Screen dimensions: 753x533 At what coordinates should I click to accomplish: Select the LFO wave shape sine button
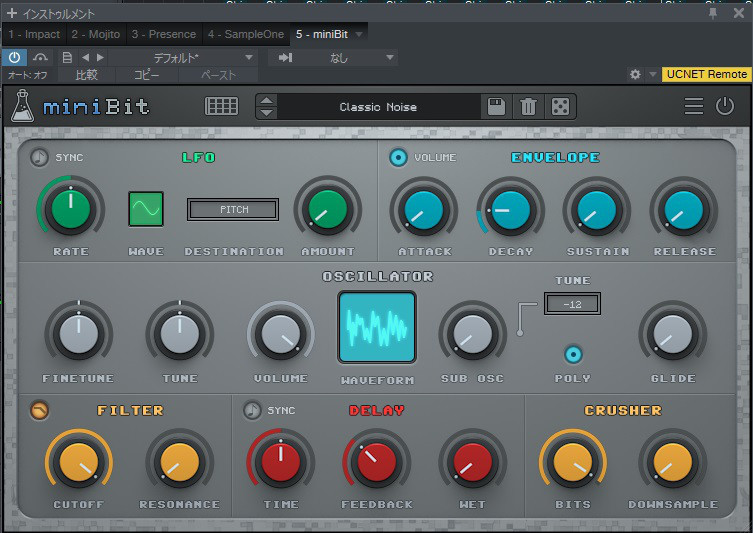146,209
